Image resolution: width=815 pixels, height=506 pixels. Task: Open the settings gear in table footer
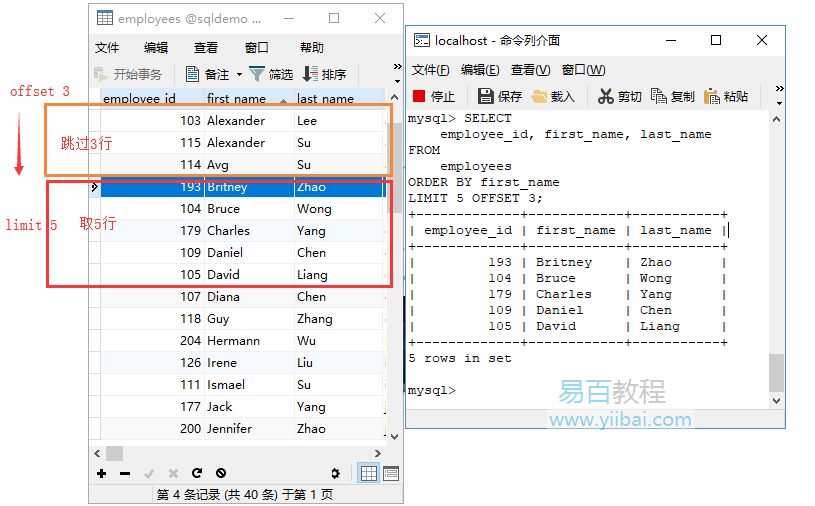335,473
